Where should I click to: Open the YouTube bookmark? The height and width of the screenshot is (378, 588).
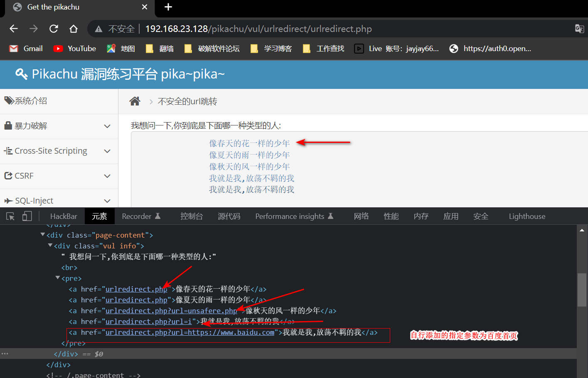[75, 49]
